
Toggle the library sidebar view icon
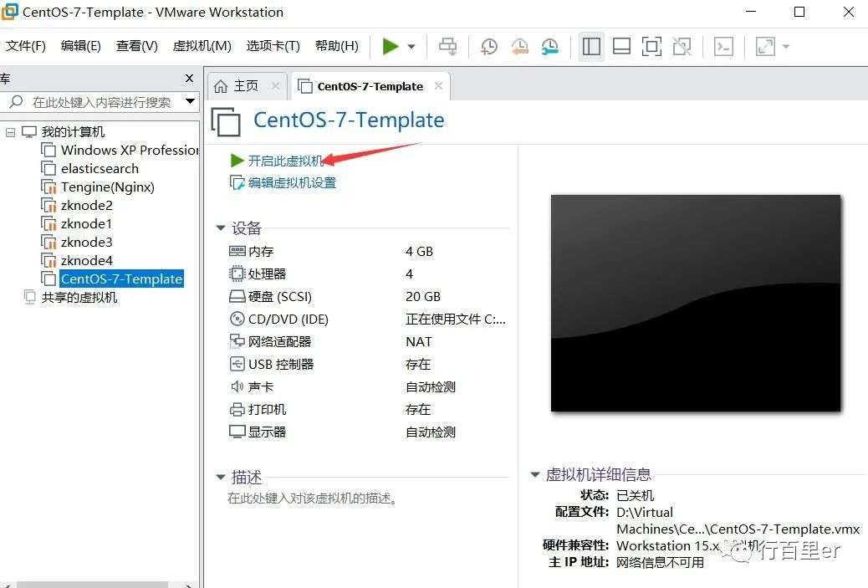click(591, 47)
